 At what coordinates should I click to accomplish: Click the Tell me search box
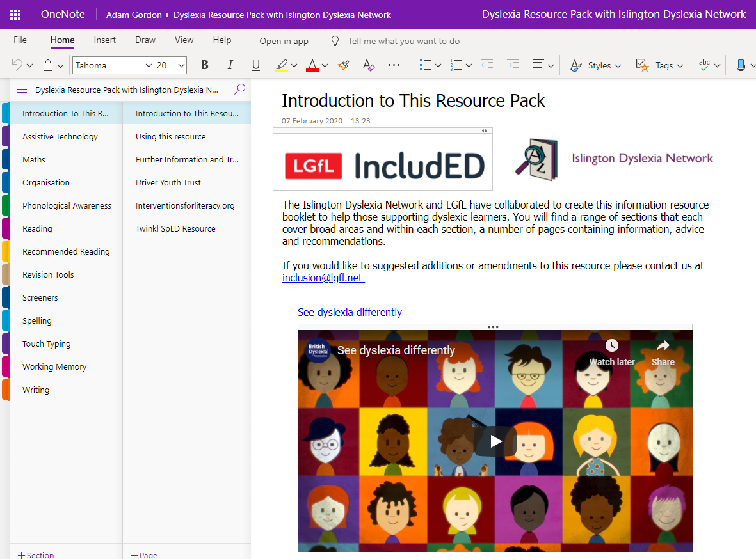[404, 41]
